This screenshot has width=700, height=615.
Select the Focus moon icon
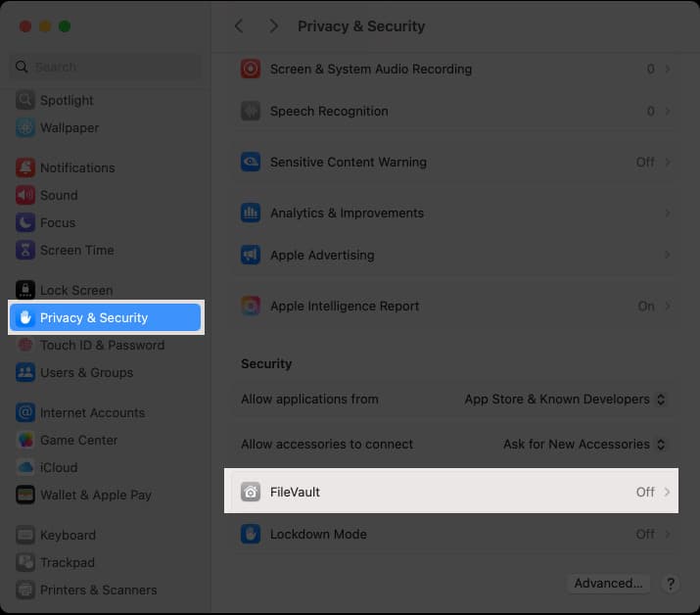25,222
